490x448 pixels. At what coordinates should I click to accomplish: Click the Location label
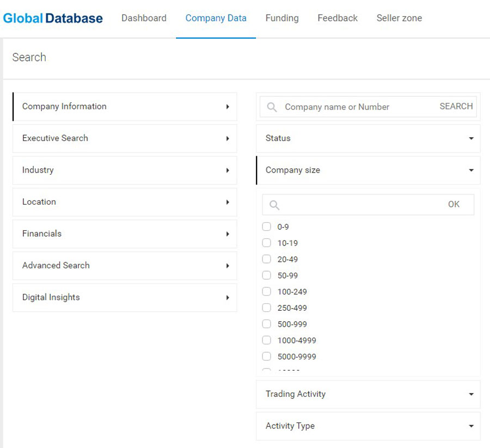tap(39, 202)
